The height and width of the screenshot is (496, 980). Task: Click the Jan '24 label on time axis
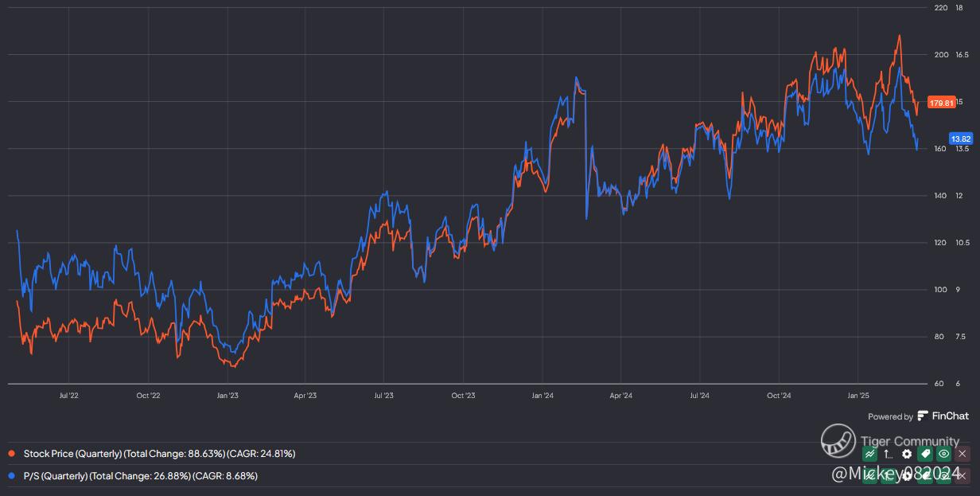(542, 395)
